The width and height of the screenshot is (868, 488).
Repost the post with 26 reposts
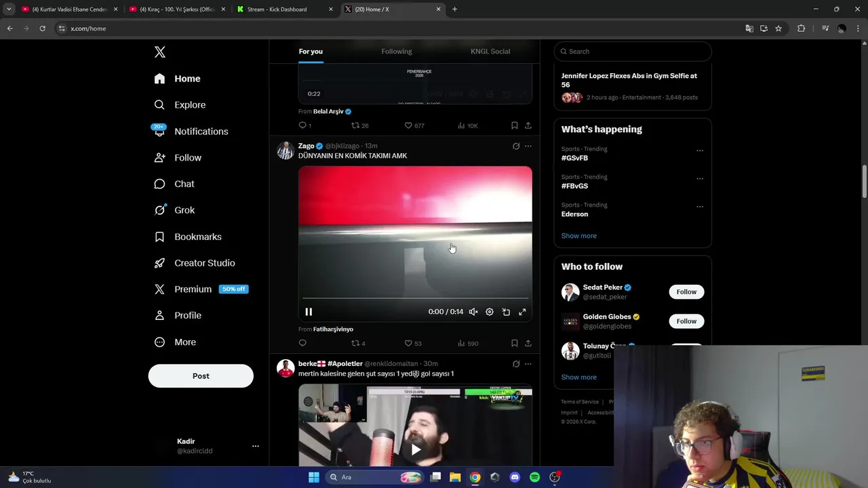click(359, 125)
